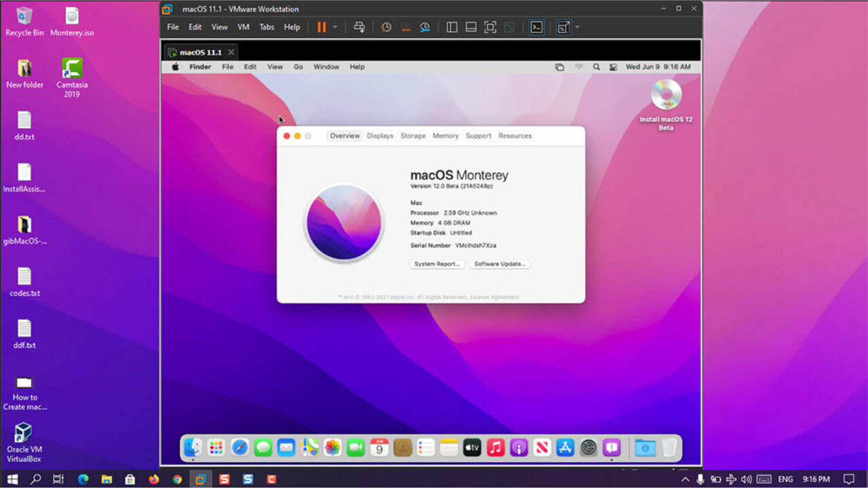The width and height of the screenshot is (868, 488).
Task: Expand the suspend button dropdown arrow
Action: point(336,27)
